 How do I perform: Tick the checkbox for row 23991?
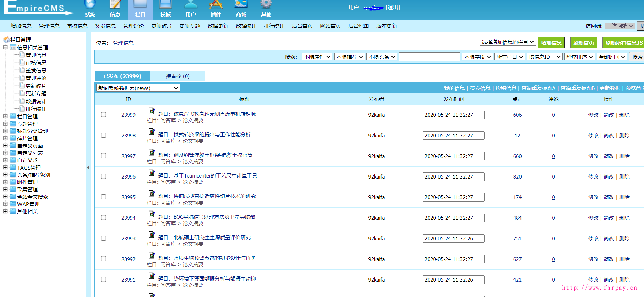coord(103,279)
